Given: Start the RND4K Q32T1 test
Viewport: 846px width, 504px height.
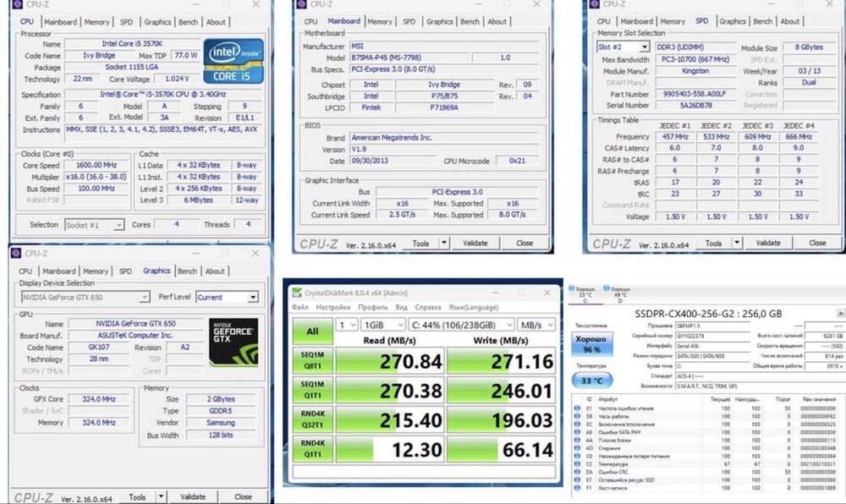Looking at the screenshot, I should pos(312,419).
